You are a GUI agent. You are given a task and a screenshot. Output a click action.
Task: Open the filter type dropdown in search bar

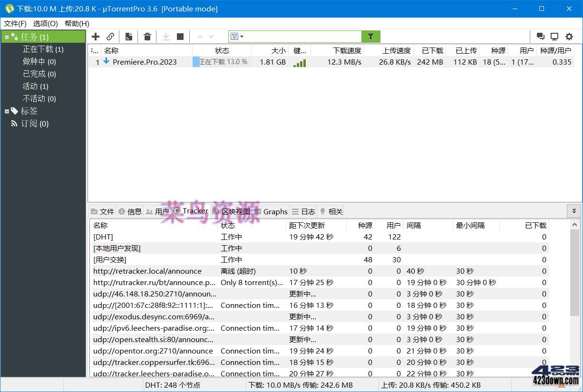[237, 36]
